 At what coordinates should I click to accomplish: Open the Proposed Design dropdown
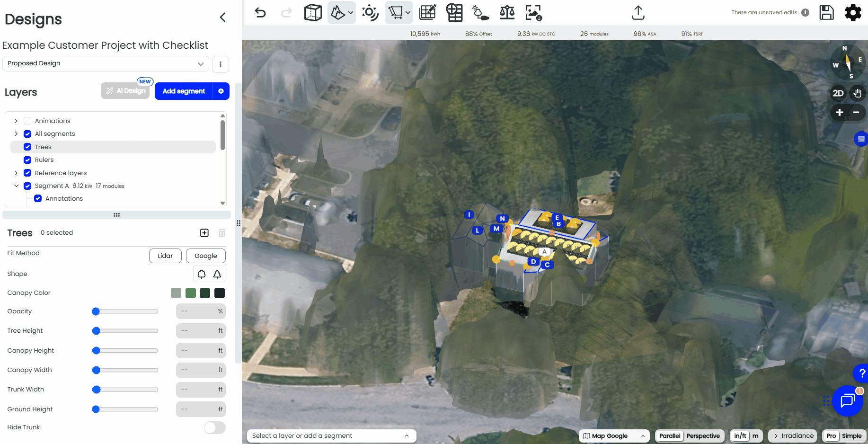(106, 63)
